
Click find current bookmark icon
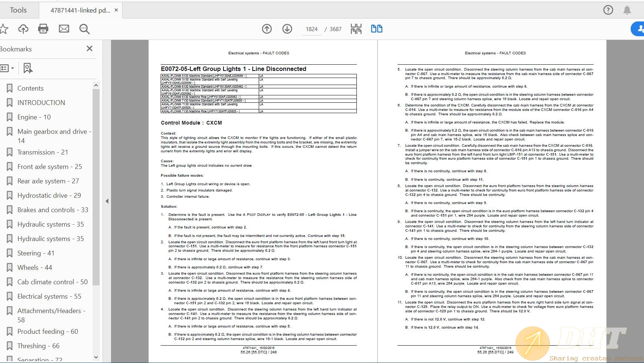tap(28, 68)
